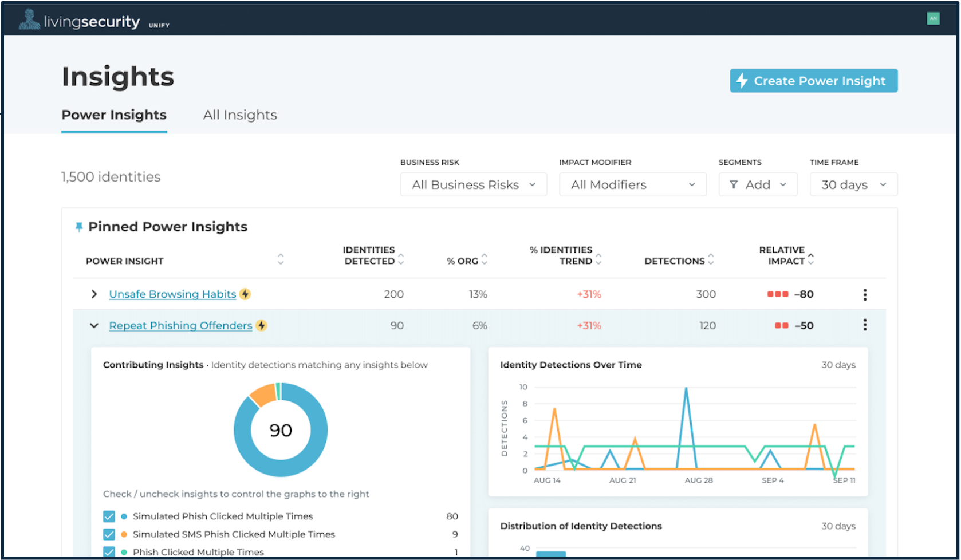Open the 30 days Time Frame dropdown
961x560 pixels.
pos(853,184)
